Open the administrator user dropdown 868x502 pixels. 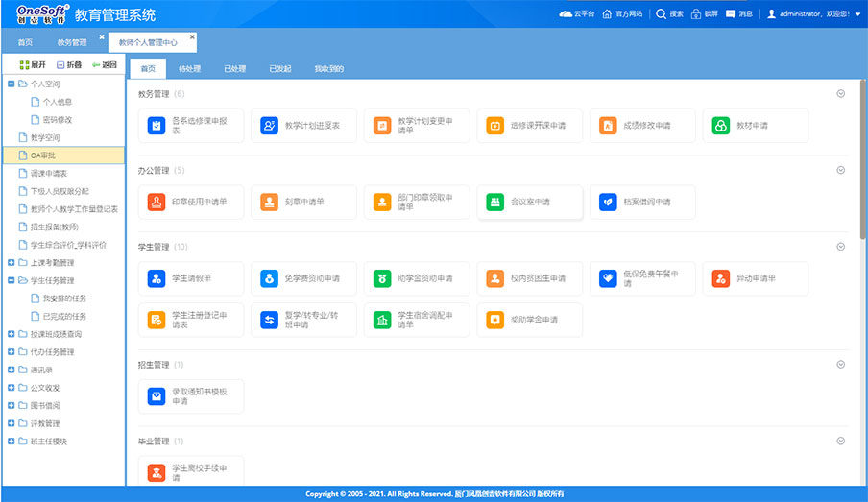[855, 15]
